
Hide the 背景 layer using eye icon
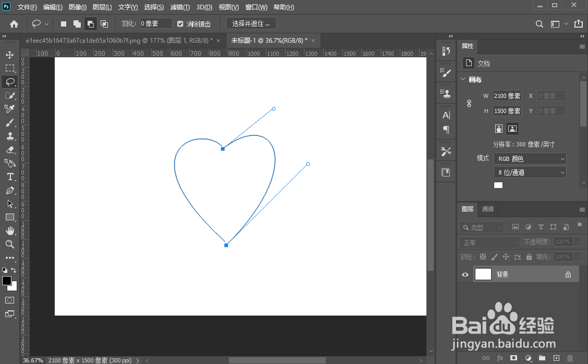465,274
